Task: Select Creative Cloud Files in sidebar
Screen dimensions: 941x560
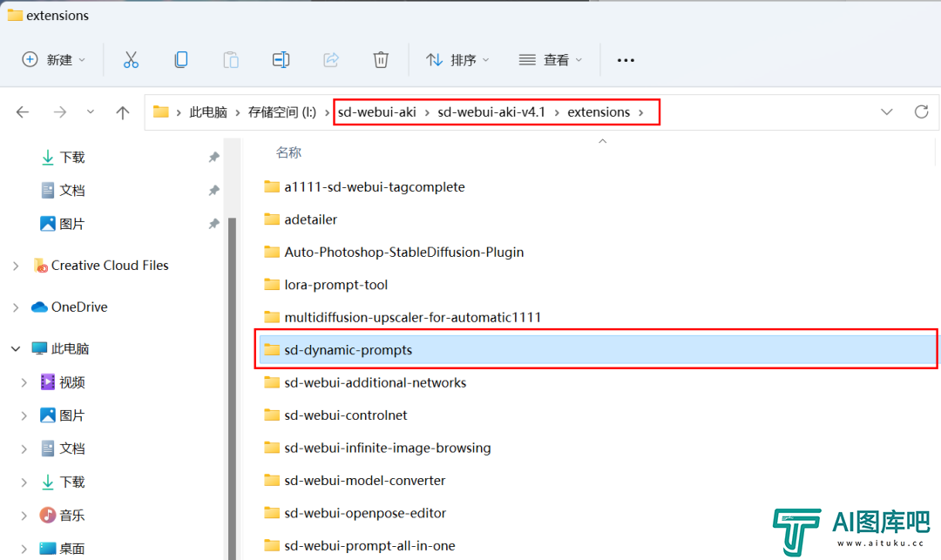Action: point(110,266)
